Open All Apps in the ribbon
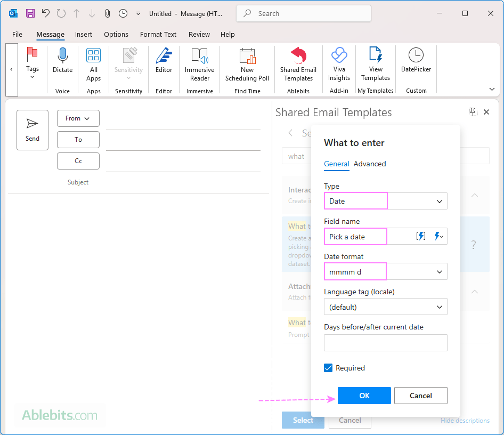This screenshot has width=504, height=435. point(94,65)
